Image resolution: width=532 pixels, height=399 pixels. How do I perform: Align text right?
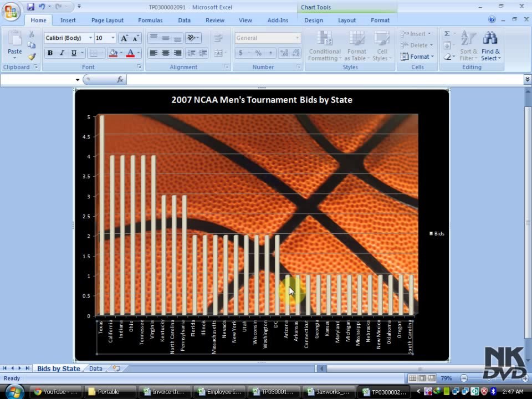177,53
